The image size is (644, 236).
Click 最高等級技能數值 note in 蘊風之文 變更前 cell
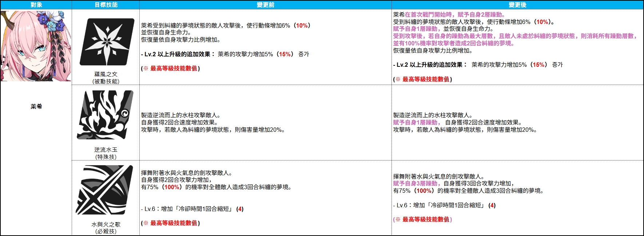pos(171,68)
